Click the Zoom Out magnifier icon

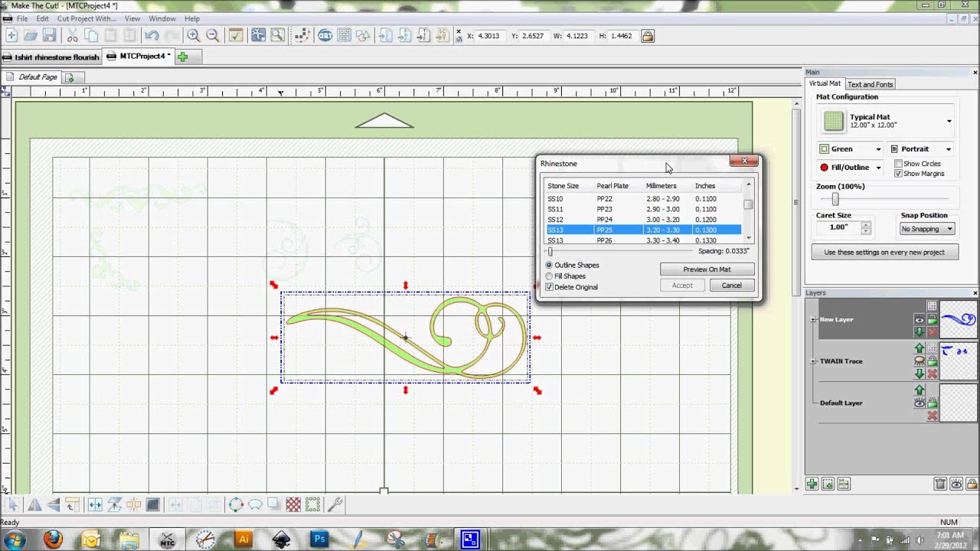coord(212,35)
